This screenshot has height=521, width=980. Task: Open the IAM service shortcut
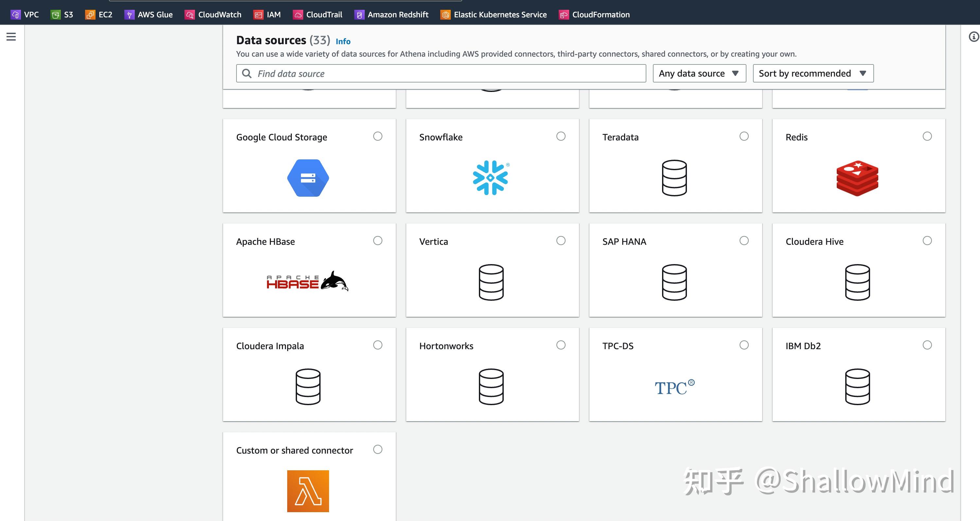(268, 14)
